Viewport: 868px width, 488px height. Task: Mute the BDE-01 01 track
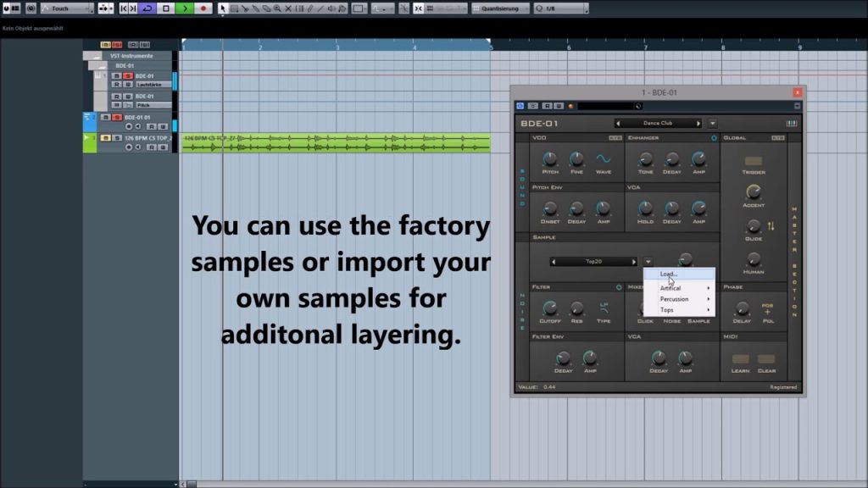tap(105, 117)
